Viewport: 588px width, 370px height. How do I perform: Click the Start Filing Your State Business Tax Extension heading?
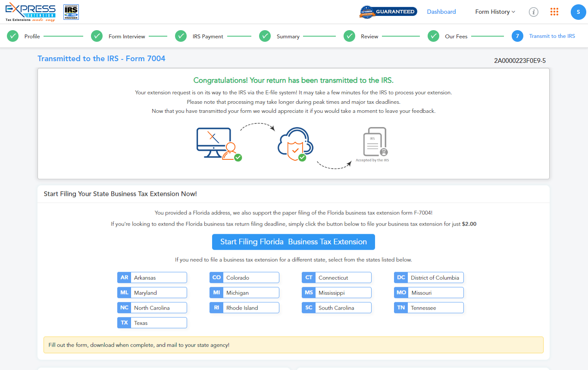(x=120, y=194)
